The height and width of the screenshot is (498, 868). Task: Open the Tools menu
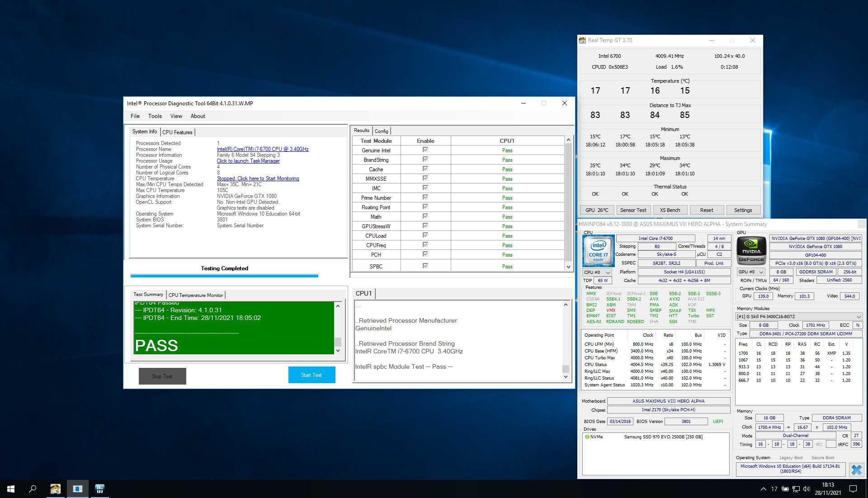tap(155, 116)
